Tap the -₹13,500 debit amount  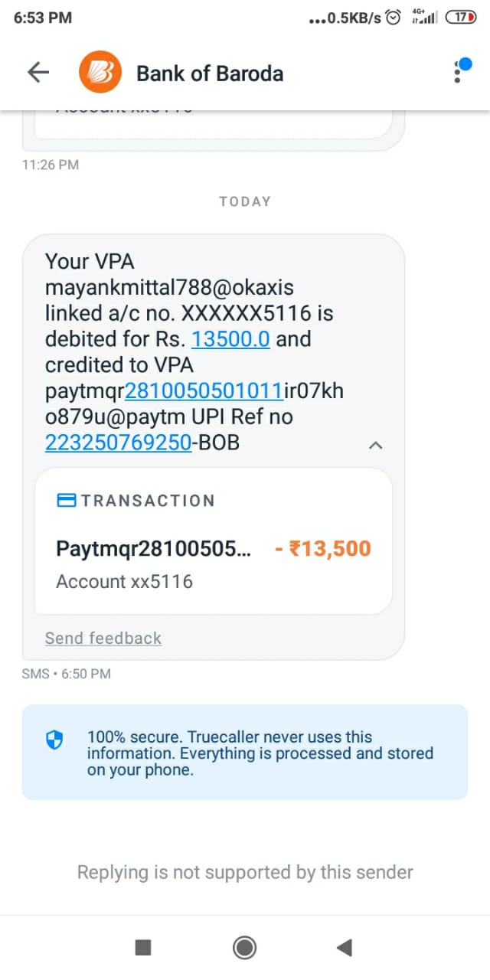(322, 549)
